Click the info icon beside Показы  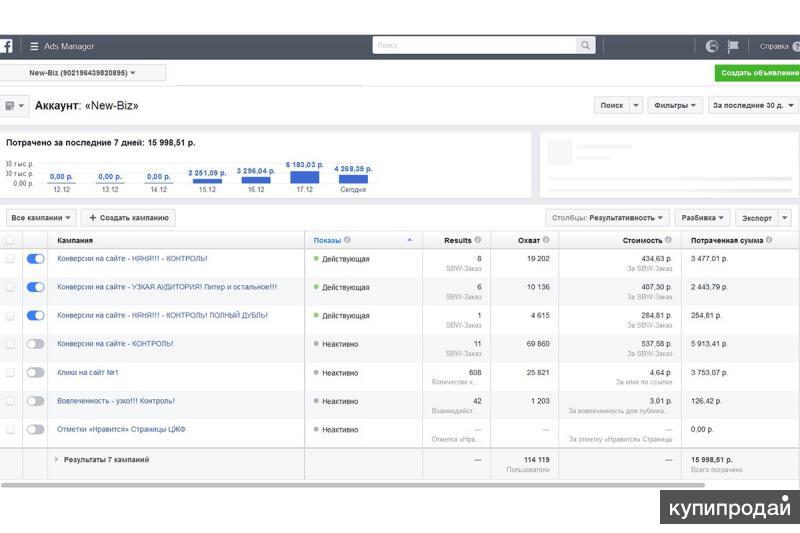[347, 240]
